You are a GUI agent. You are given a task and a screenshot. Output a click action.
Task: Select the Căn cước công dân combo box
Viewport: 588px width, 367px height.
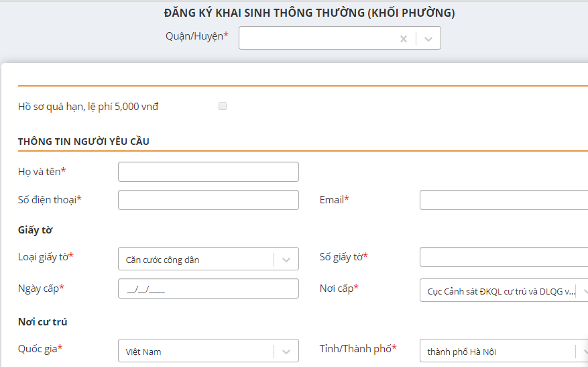196,260
